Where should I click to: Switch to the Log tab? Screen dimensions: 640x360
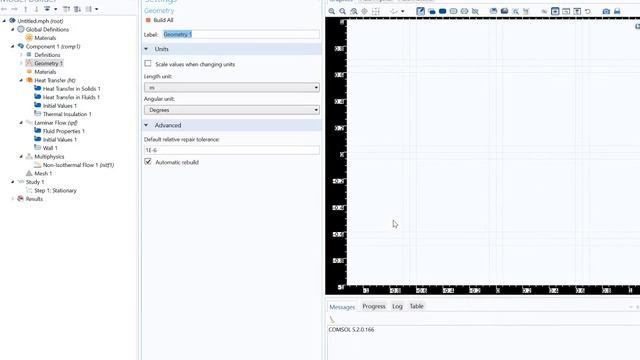click(397, 307)
